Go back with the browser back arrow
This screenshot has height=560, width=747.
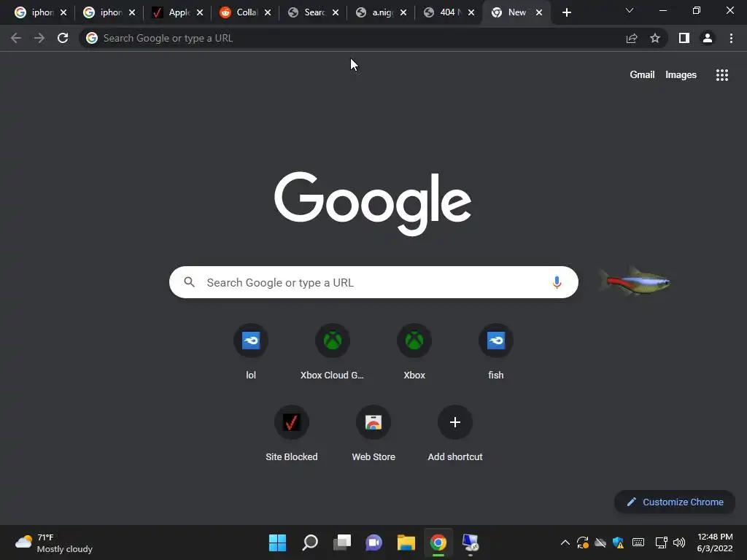(x=16, y=38)
